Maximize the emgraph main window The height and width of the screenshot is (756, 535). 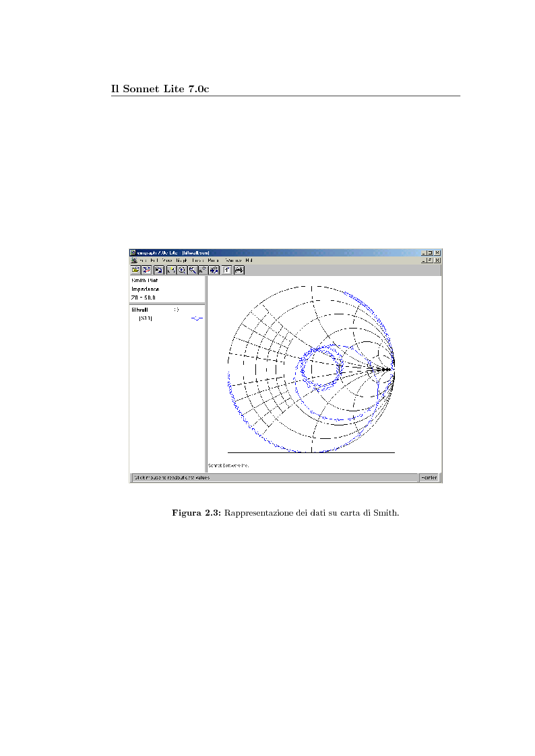pos(430,252)
